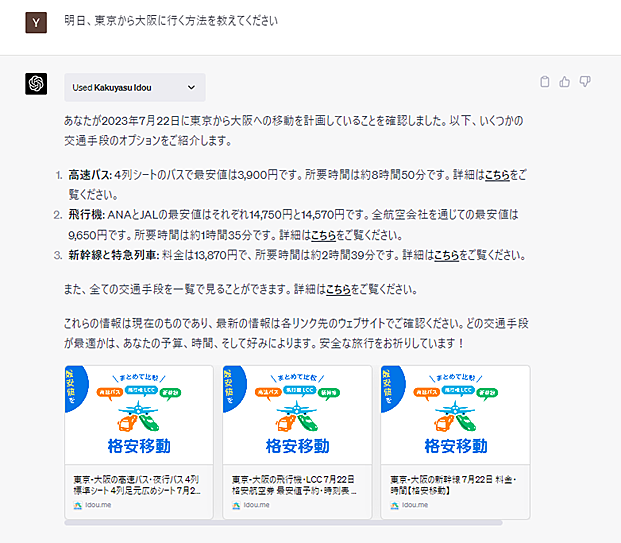Open the 高速バス・夜行バス card thumbnail image

(x=139, y=415)
